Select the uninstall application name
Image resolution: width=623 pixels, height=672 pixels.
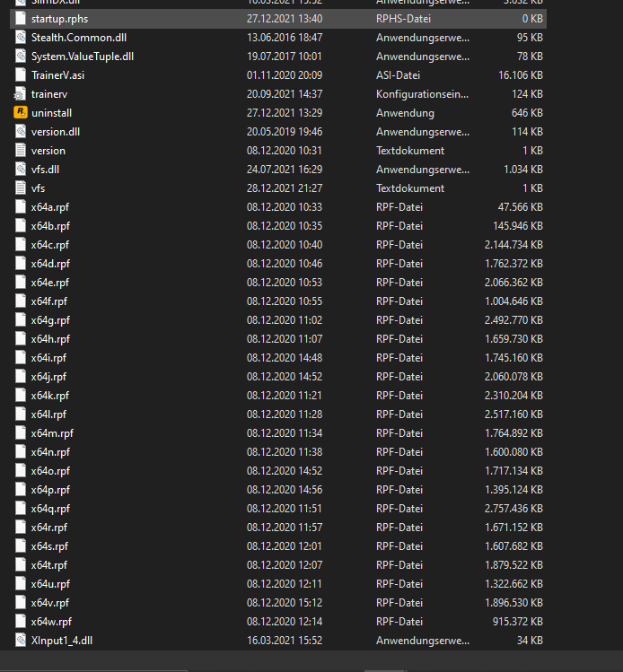click(x=51, y=113)
